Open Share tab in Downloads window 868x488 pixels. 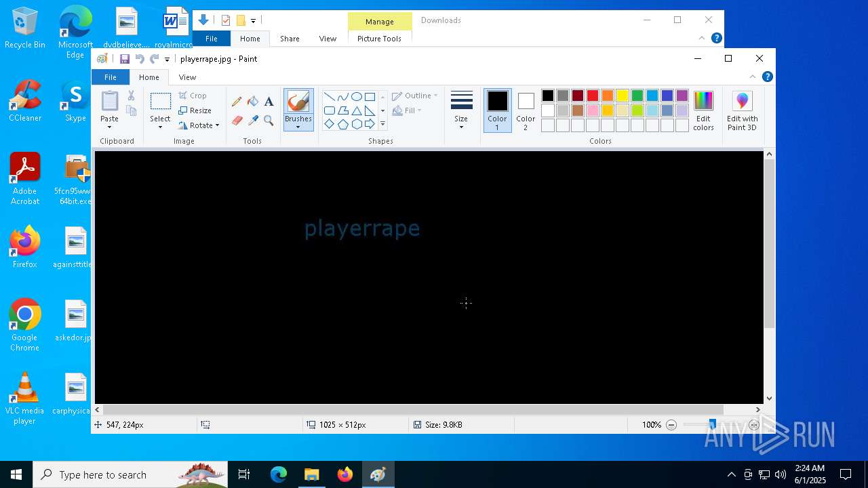(x=290, y=39)
